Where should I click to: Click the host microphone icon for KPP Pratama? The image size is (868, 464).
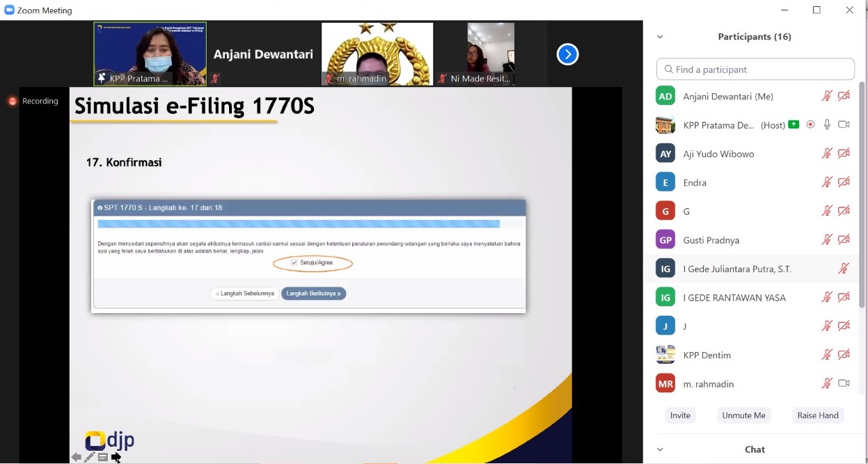pyautogui.click(x=827, y=125)
